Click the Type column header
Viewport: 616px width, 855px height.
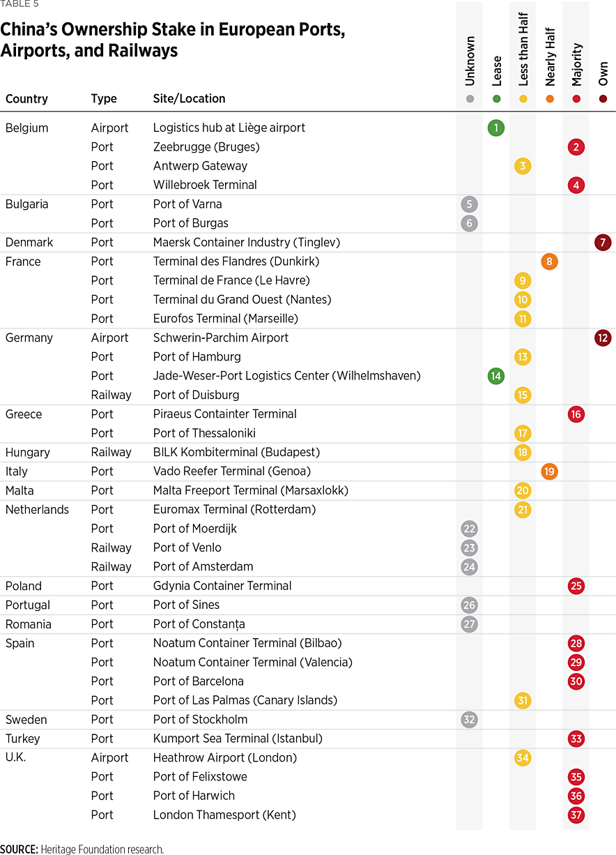point(104,99)
